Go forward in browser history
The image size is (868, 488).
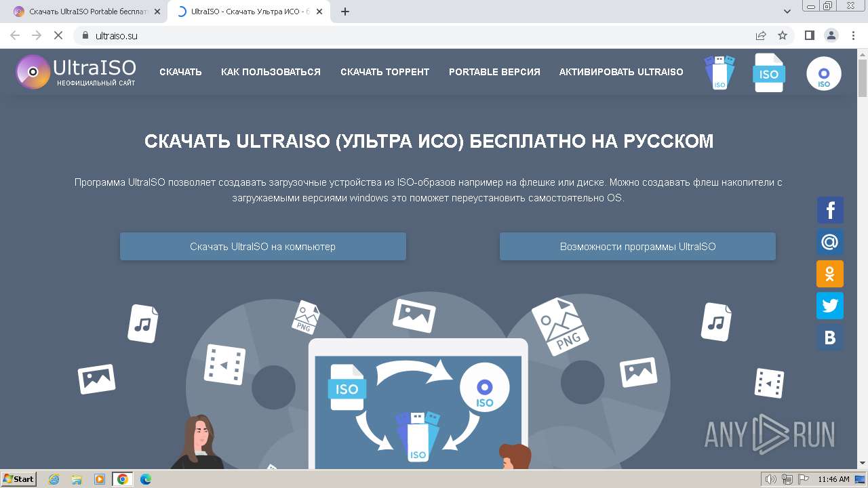click(37, 35)
